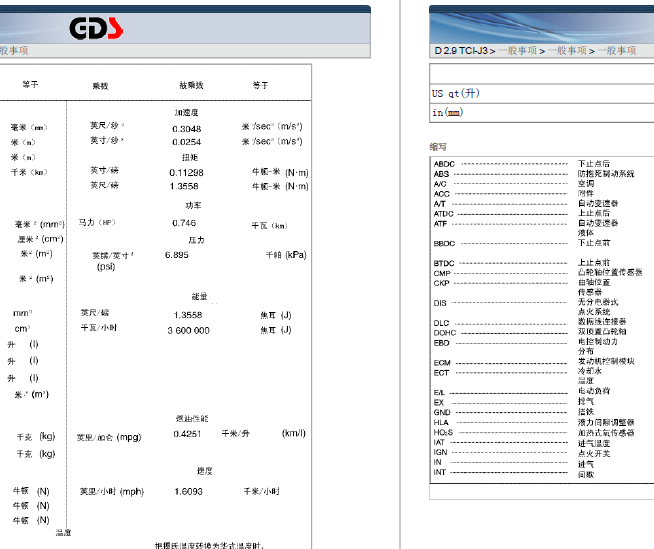654x549 pixels.
Task: Click the definition 防抱死制动系统
Action: coord(606,174)
